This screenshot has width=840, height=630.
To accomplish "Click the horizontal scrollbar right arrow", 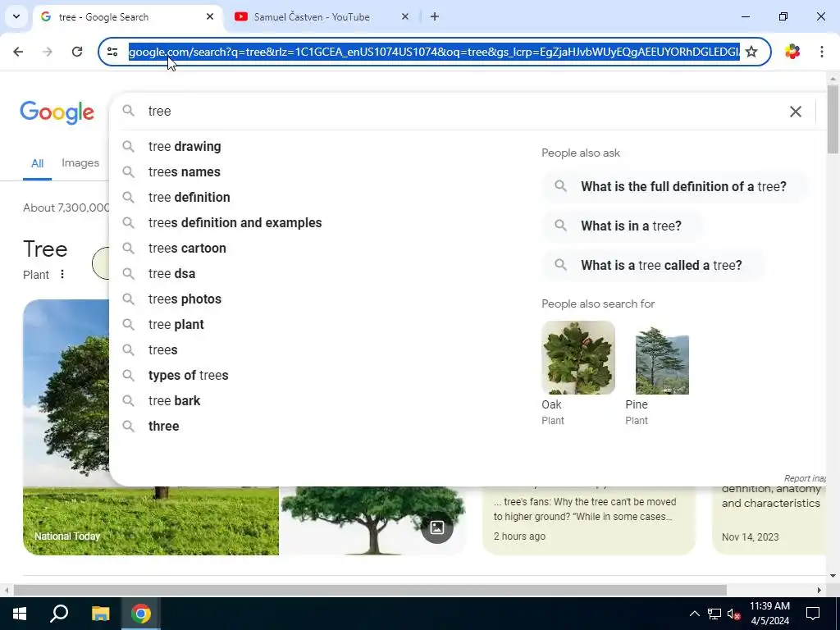I will tap(819, 590).
